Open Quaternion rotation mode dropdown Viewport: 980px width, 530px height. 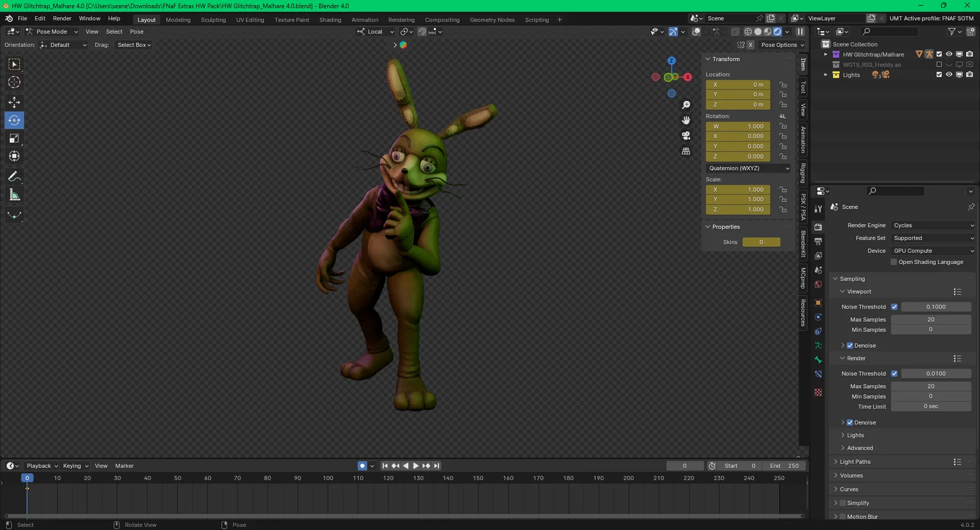(748, 168)
